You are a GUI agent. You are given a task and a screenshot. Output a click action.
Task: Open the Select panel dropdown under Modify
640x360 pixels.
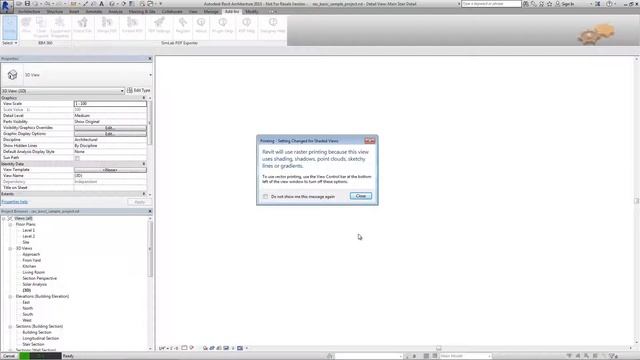[10, 43]
